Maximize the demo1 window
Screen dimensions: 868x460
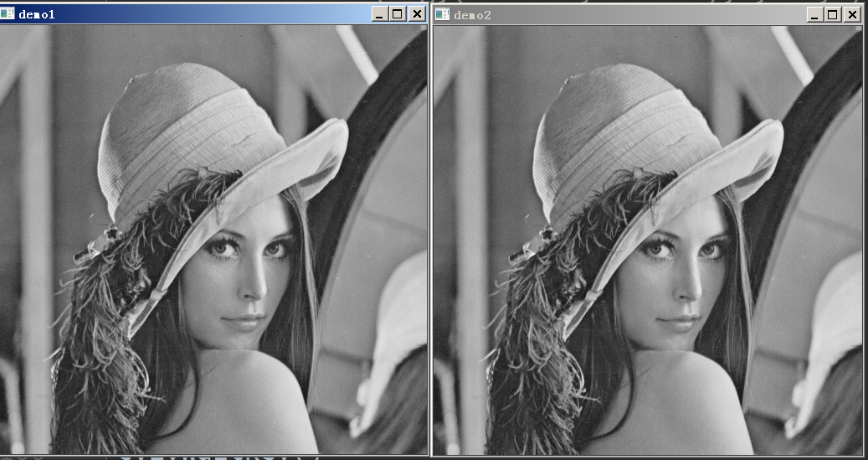tap(398, 14)
